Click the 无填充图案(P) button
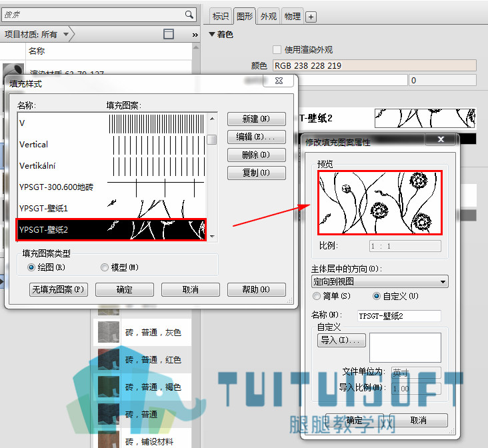The height and width of the screenshot is (448, 488). coord(59,289)
